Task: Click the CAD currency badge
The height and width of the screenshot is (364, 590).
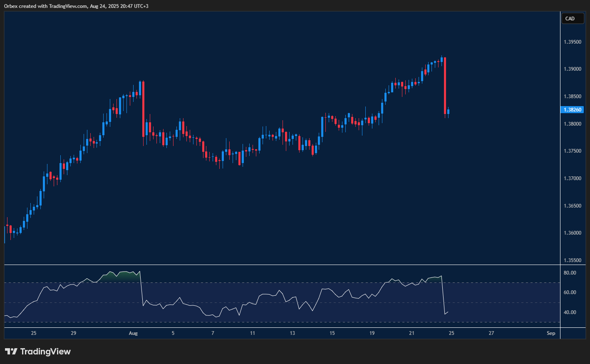Action: tap(573, 18)
